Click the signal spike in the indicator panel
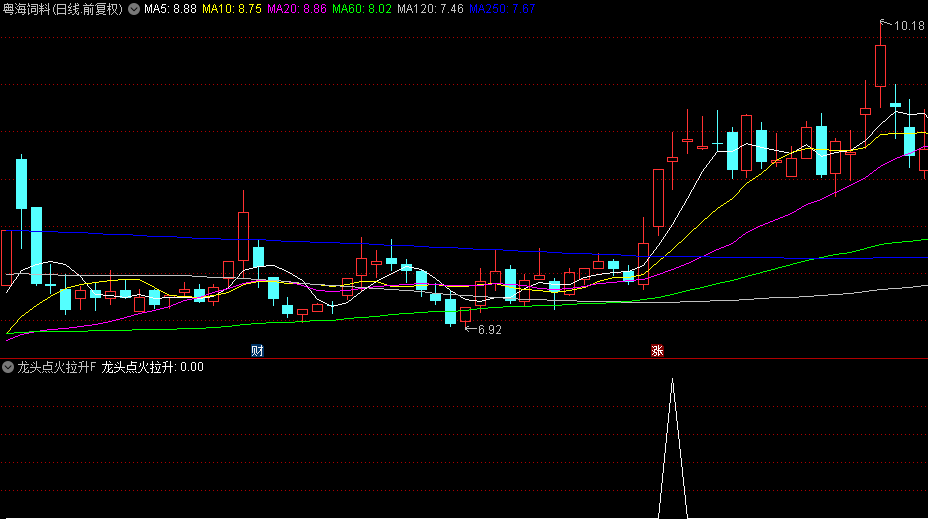 pos(672,448)
